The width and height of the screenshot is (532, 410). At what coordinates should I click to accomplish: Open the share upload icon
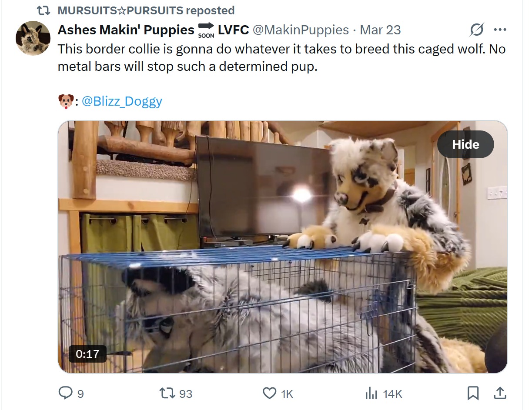[x=500, y=393]
